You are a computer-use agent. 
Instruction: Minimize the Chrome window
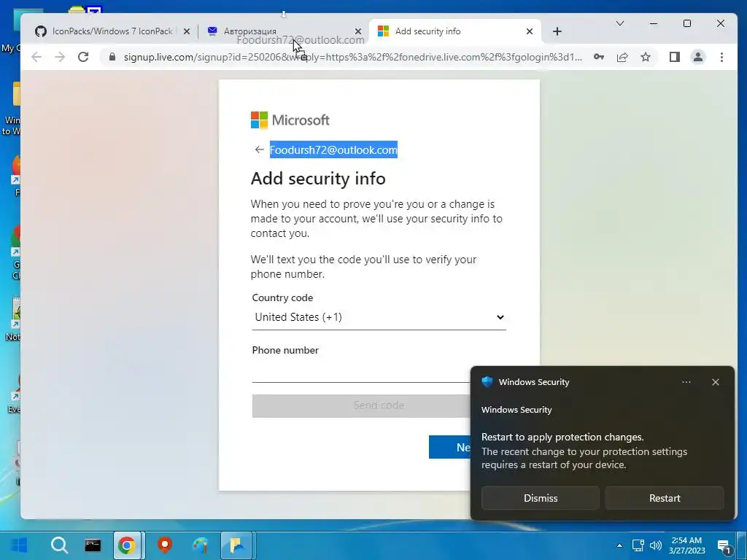pos(654,23)
